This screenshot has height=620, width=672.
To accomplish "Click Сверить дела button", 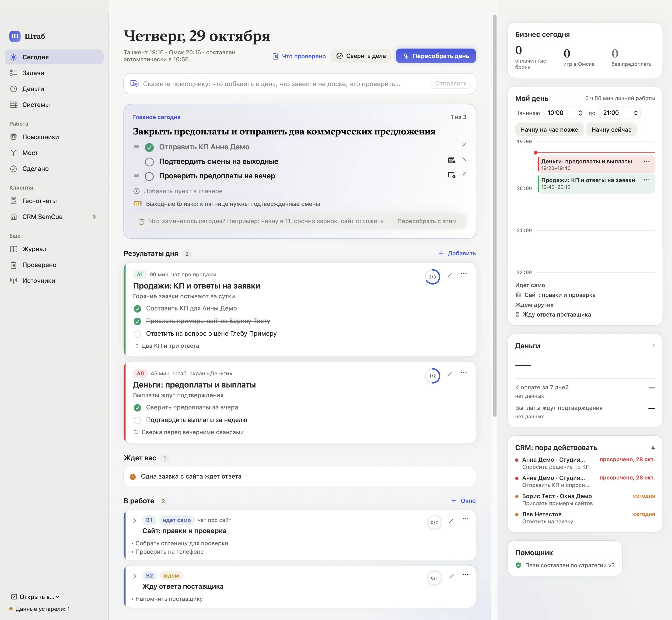I will [x=361, y=56].
